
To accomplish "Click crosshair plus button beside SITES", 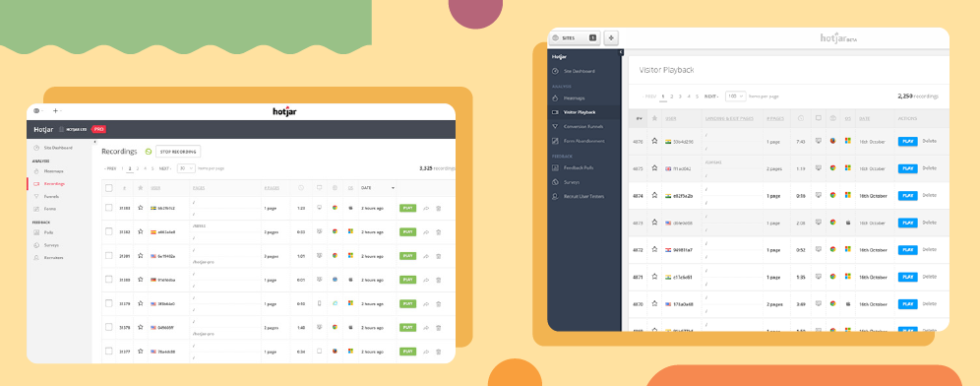I will point(611,37).
